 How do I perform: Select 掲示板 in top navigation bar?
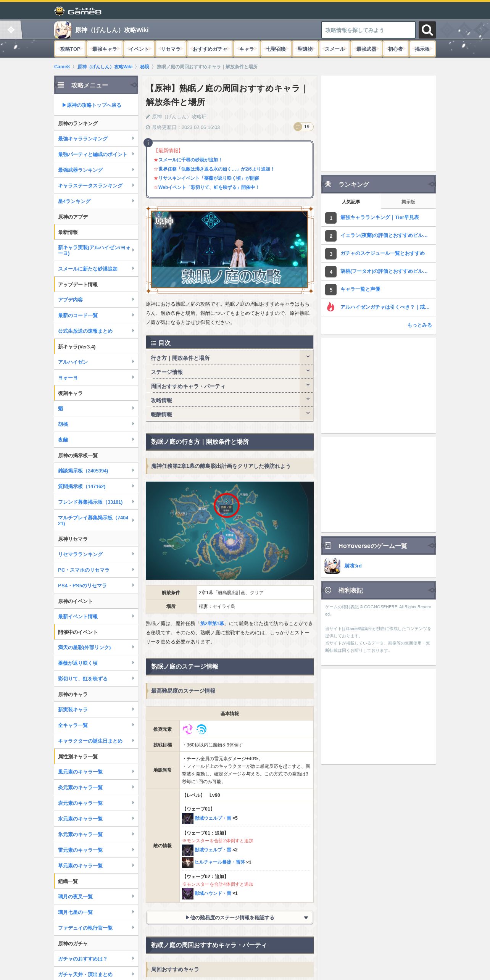[x=422, y=49]
